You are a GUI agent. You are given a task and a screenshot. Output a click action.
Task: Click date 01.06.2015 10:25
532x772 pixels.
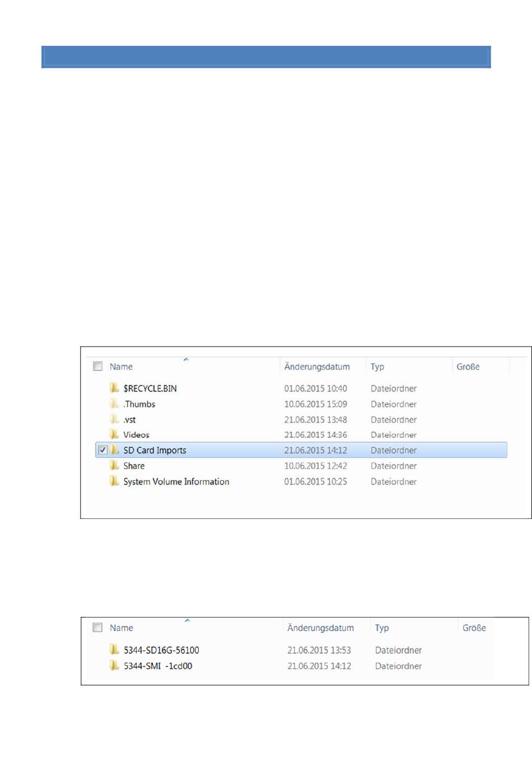pyautogui.click(x=315, y=481)
